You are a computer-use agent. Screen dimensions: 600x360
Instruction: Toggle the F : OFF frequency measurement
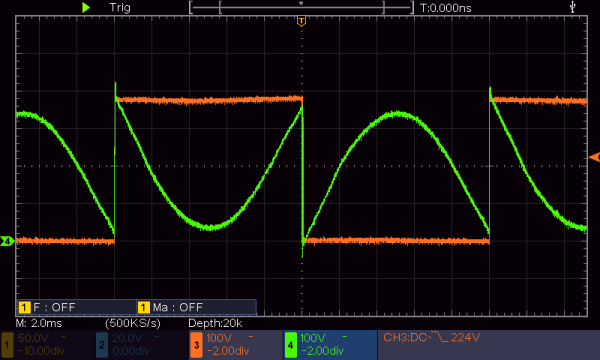pos(47,307)
